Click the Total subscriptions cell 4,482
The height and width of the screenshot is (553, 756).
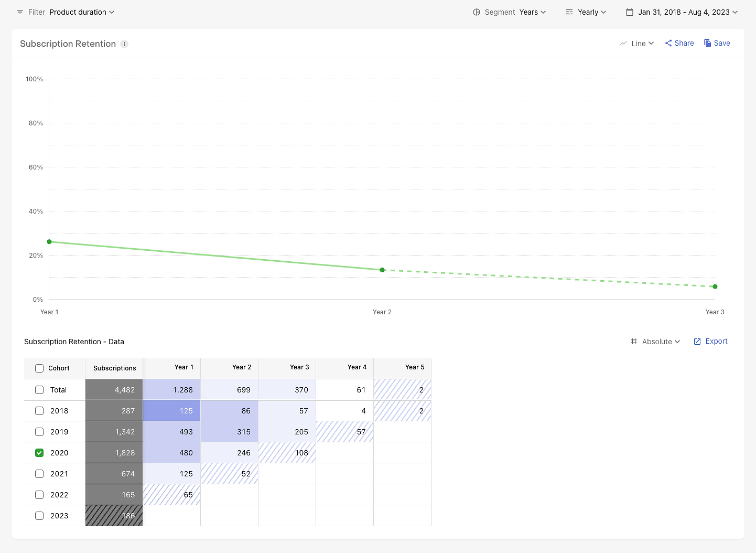pos(114,390)
